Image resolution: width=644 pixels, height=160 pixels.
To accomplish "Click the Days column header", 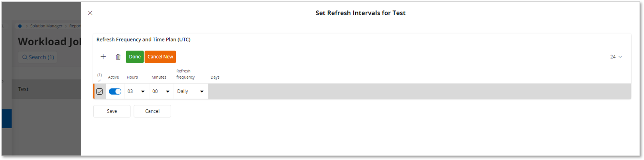I will click(x=215, y=77).
